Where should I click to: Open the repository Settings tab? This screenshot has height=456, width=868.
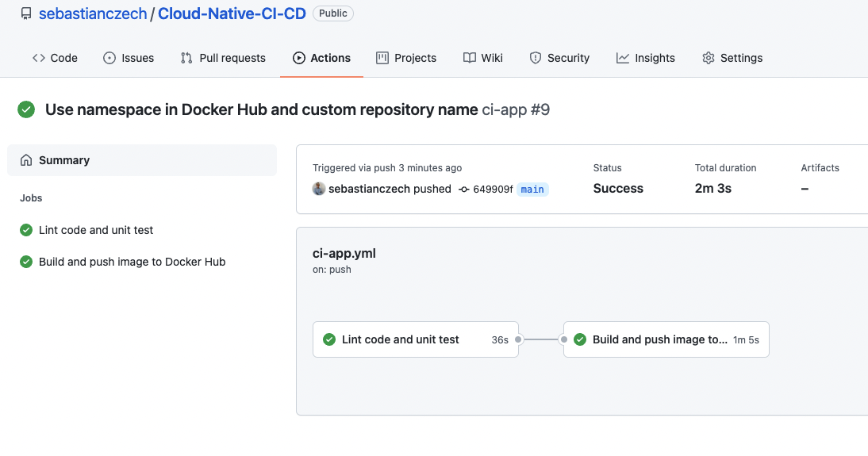(x=732, y=58)
